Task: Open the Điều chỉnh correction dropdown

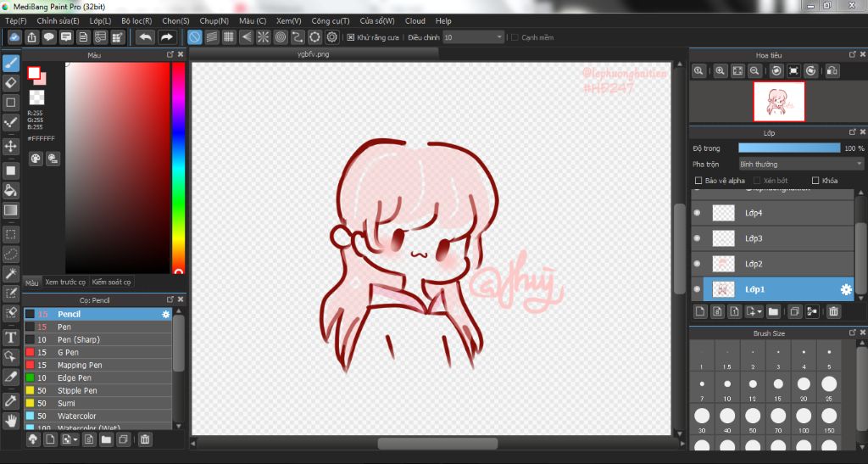Action: [473, 37]
